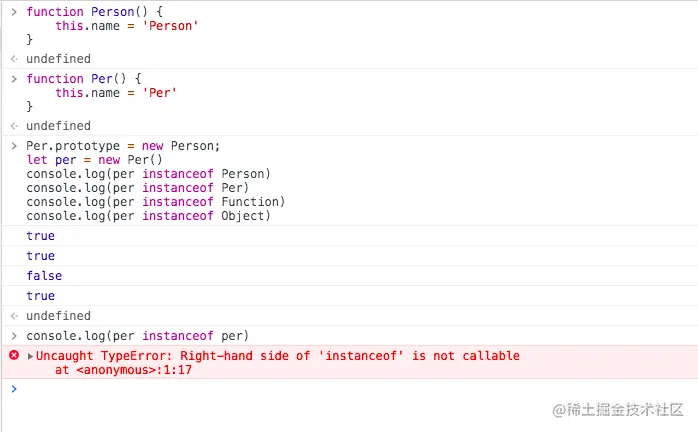Click the red error icon

tap(14, 356)
